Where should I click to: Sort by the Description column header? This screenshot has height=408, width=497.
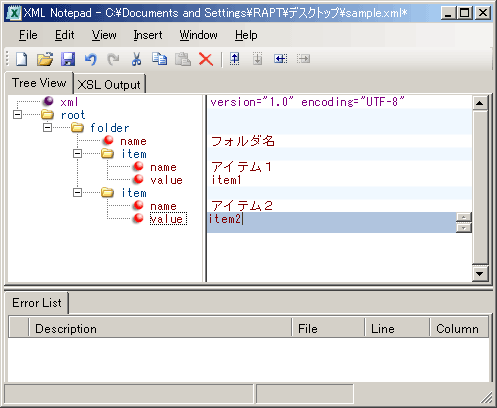click(x=160, y=329)
